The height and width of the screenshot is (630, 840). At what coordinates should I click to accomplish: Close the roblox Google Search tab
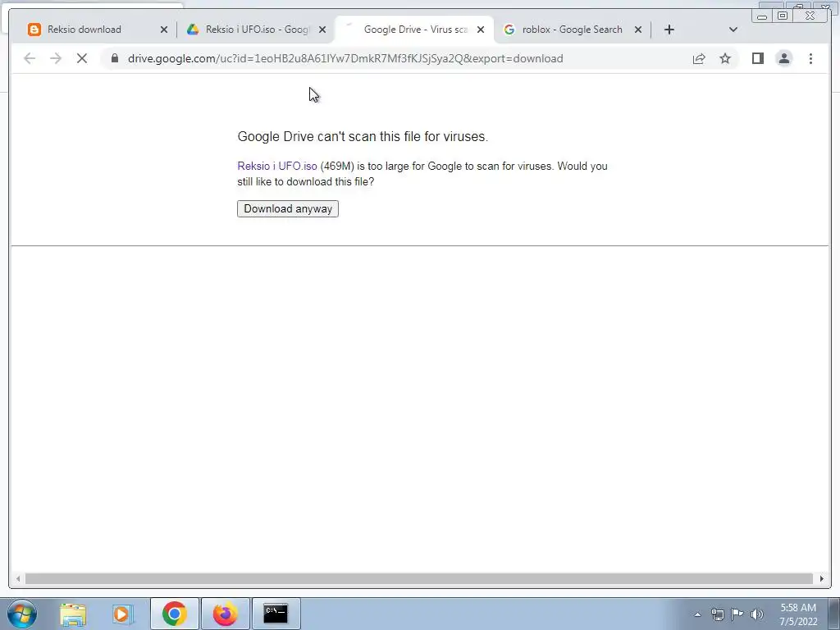(x=638, y=30)
